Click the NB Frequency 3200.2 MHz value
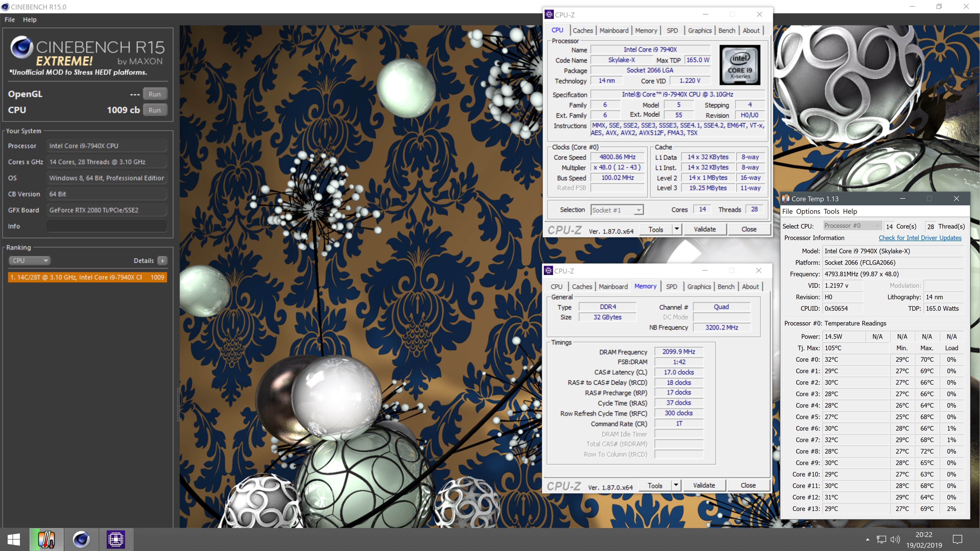980x551 pixels. point(722,327)
